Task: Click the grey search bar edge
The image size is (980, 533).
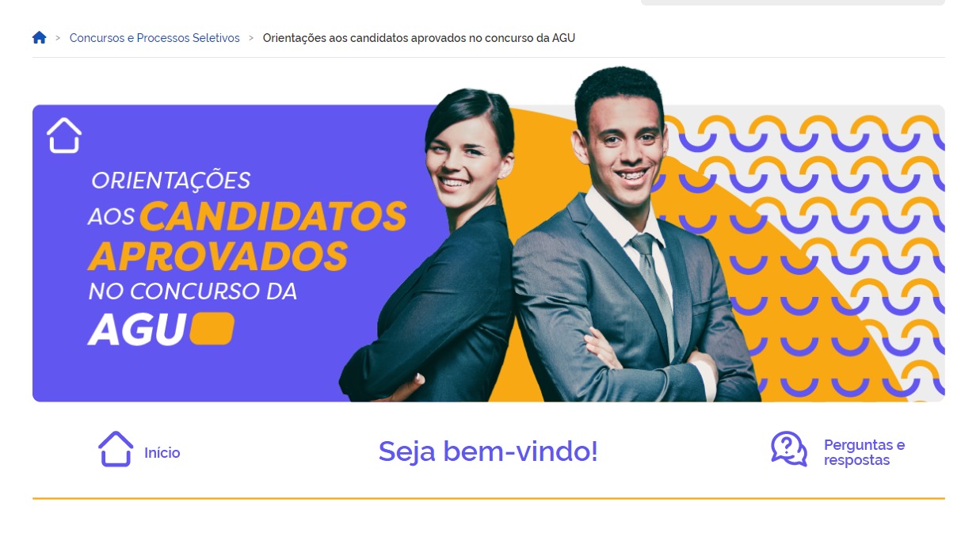Action: (793, 2)
